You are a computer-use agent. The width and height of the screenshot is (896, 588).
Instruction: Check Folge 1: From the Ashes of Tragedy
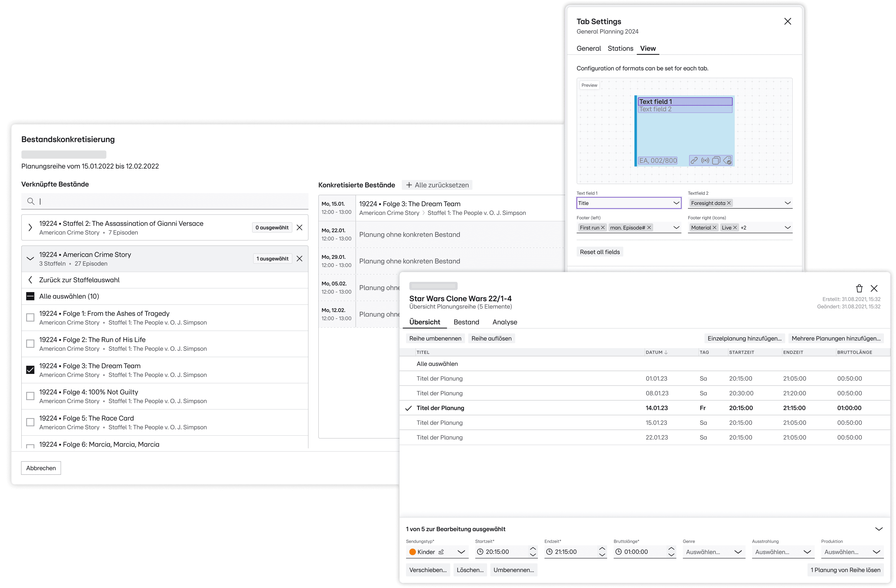[x=30, y=317]
